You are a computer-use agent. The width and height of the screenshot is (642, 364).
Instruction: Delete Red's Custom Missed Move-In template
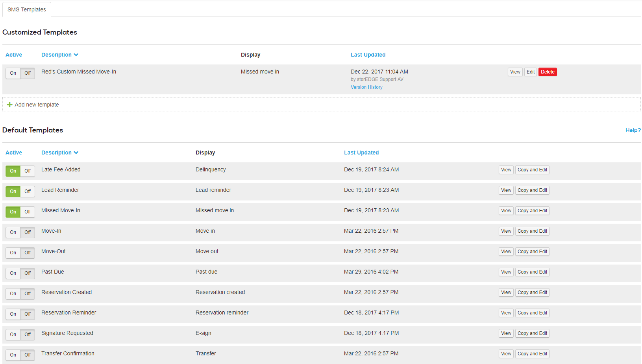(547, 72)
